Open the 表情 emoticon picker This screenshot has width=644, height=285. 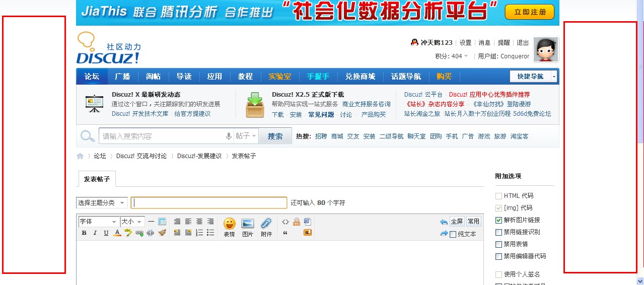pos(229,228)
